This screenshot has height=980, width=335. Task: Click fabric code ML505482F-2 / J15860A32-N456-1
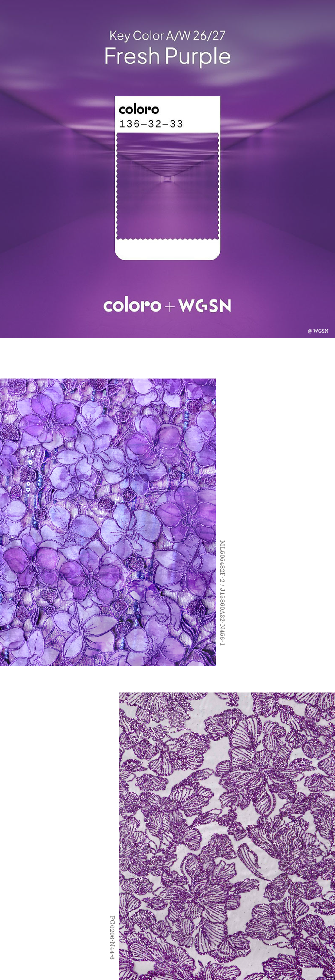point(223,593)
